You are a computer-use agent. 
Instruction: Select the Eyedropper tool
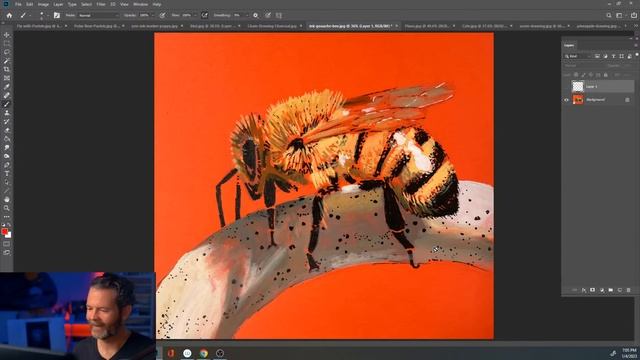tap(7, 87)
